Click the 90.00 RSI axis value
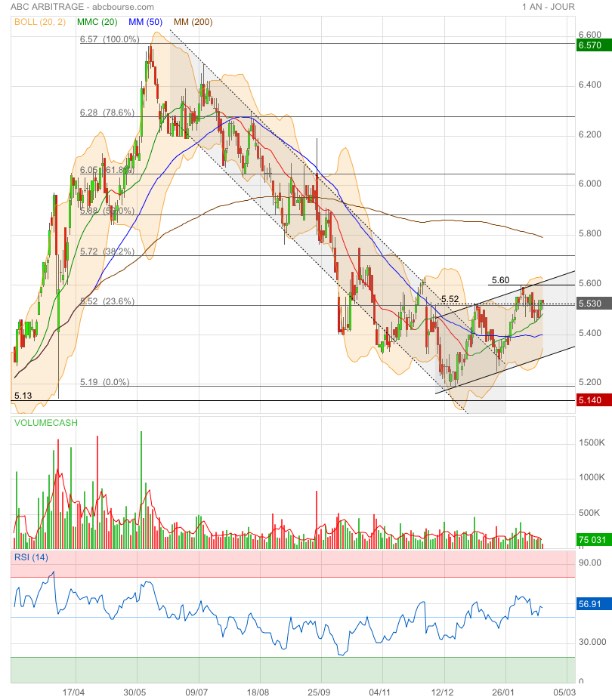The height and width of the screenshot is (700, 612). click(590, 563)
